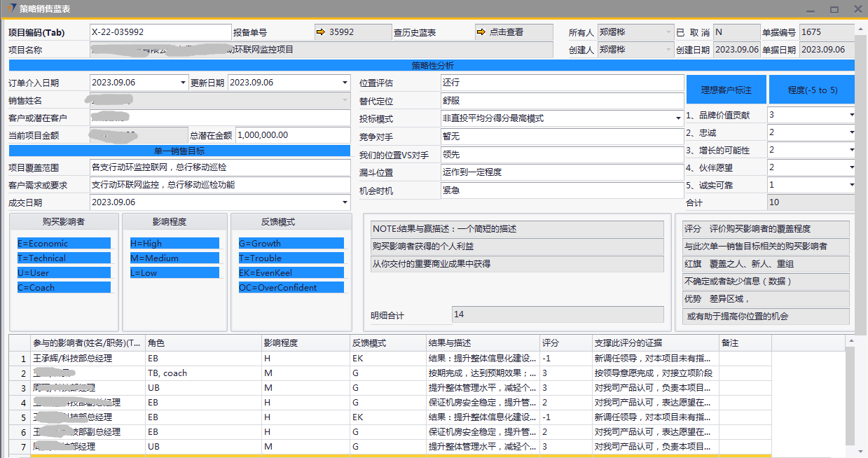
Task: Click into the 项目编码 input field
Action: pos(160,32)
